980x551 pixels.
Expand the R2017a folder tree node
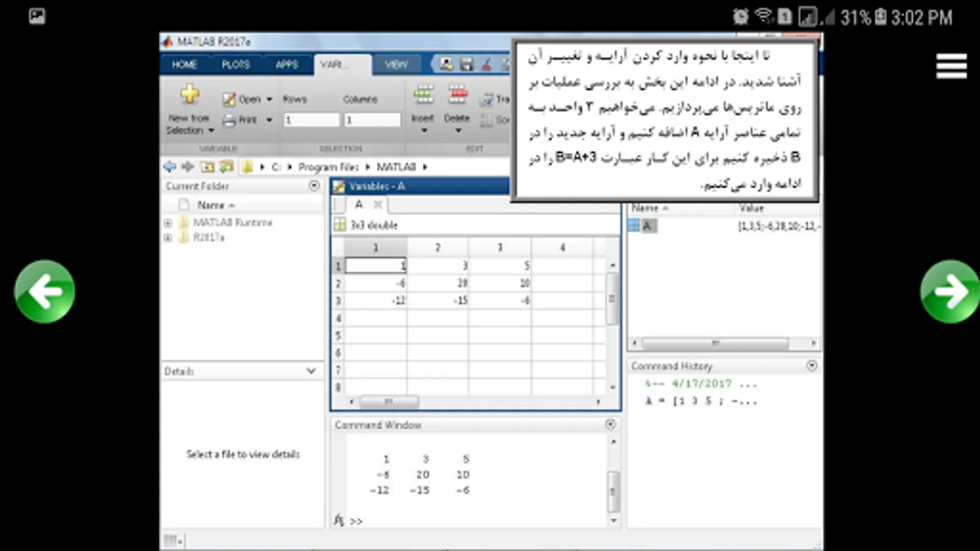point(168,238)
